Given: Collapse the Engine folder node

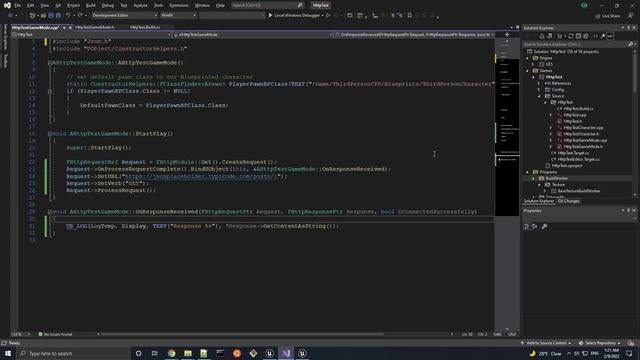Looking at the screenshot, I should coord(527,58).
